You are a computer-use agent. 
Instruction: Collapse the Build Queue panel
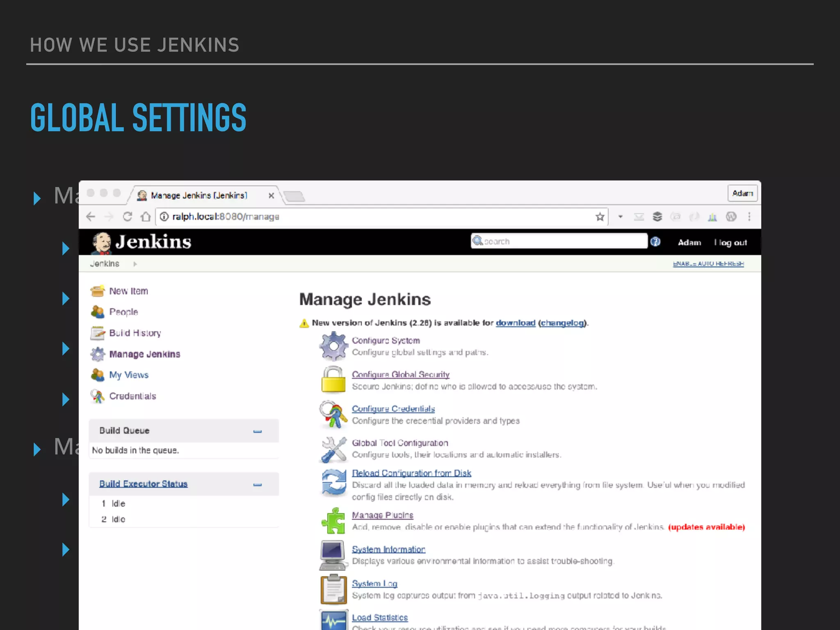tap(258, 431)
